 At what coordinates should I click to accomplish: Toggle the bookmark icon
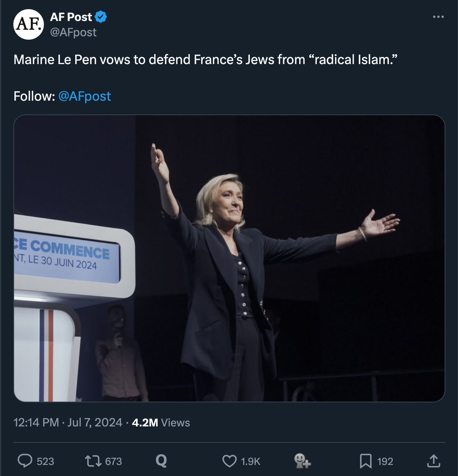(365, 461)
